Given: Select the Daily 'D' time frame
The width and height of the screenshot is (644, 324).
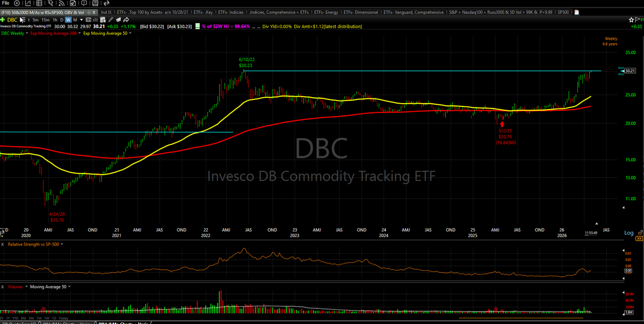Looking at the screenshot, I should (x=62, y=20).
